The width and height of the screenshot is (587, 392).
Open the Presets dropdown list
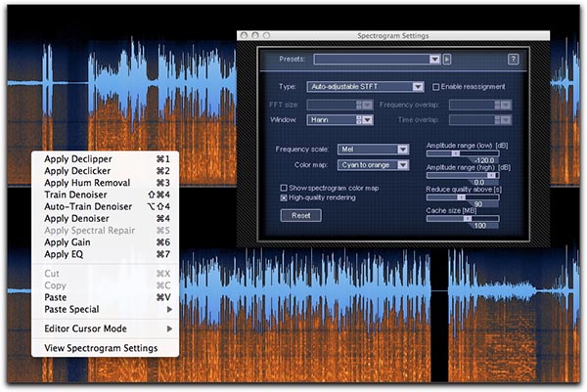(x=377, y=59)
